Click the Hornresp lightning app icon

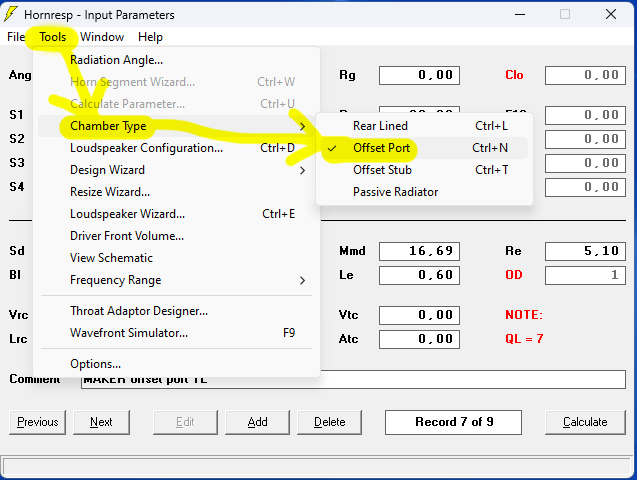coord(11,14)
